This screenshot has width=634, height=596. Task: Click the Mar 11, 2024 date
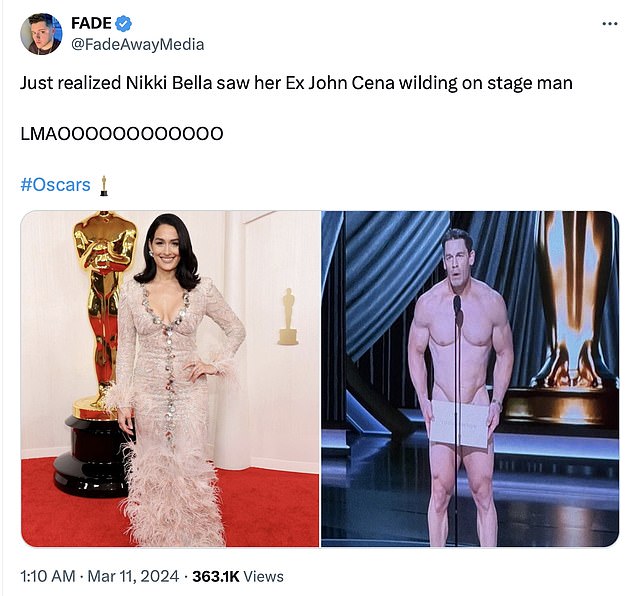[x=133, y=576]
